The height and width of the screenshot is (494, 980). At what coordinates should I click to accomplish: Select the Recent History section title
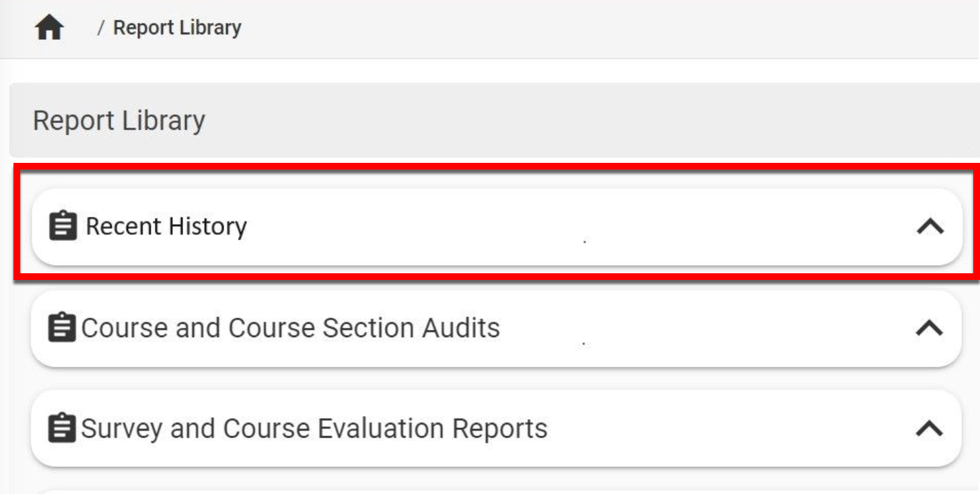pos(166,226)
